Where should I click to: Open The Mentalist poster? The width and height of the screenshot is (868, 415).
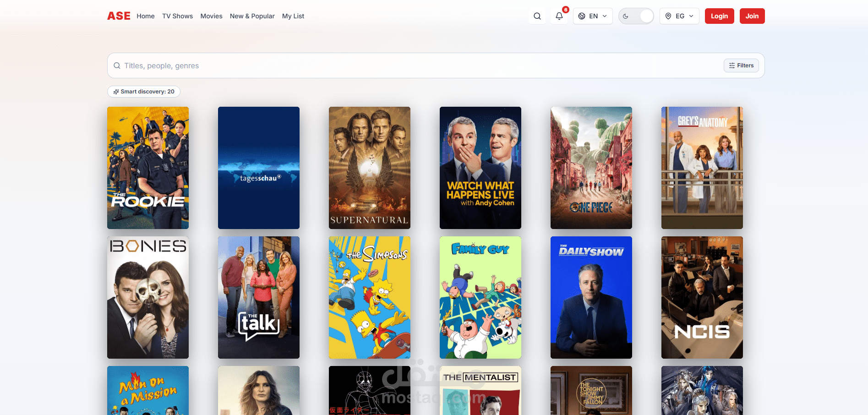480,391
